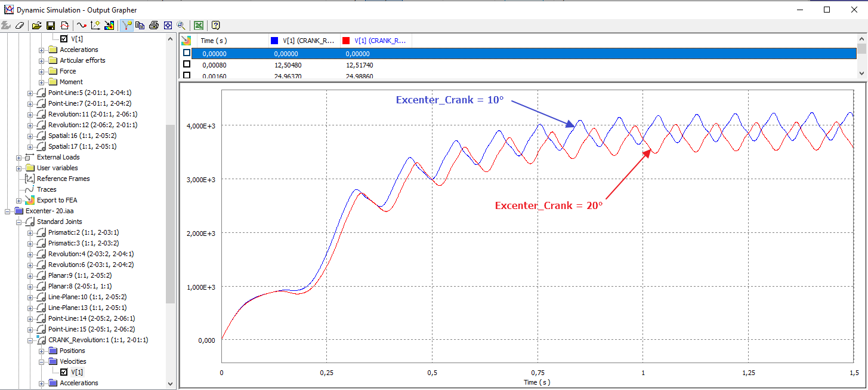Screen dimensions: 868x390
Task: Click the new reference axes icon
Action: click(95, 26)
